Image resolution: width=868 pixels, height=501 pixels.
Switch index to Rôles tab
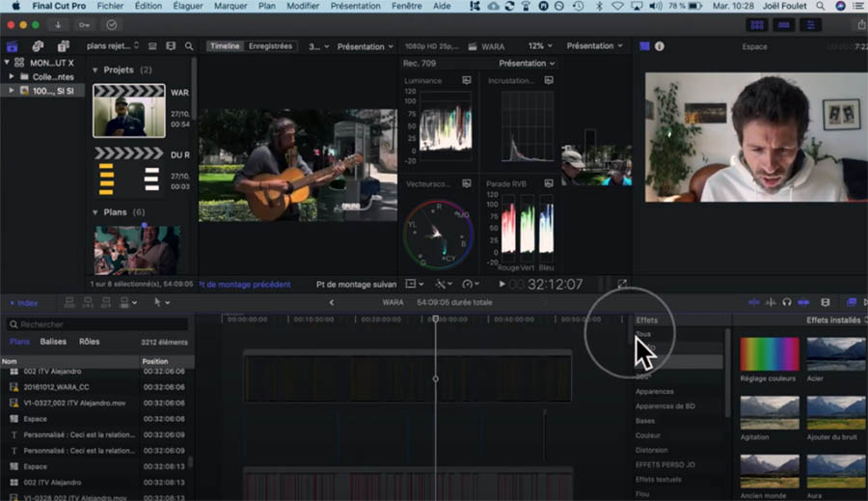(x=89, y=342)
